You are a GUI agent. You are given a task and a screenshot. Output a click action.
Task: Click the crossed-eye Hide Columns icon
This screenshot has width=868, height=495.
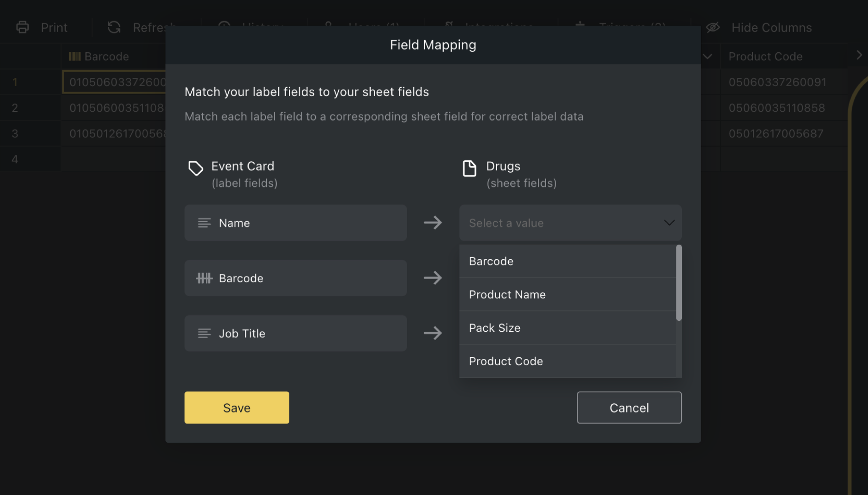[x=713, y=27]
